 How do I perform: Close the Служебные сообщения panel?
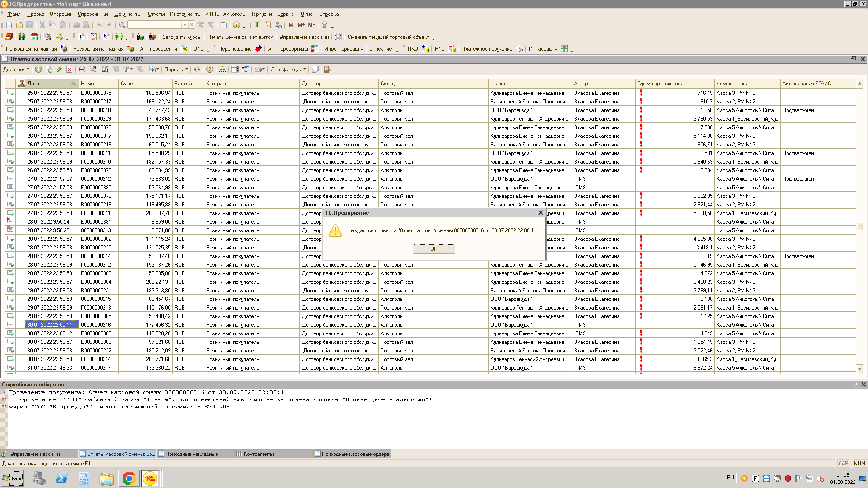click(x=863, y=385)
